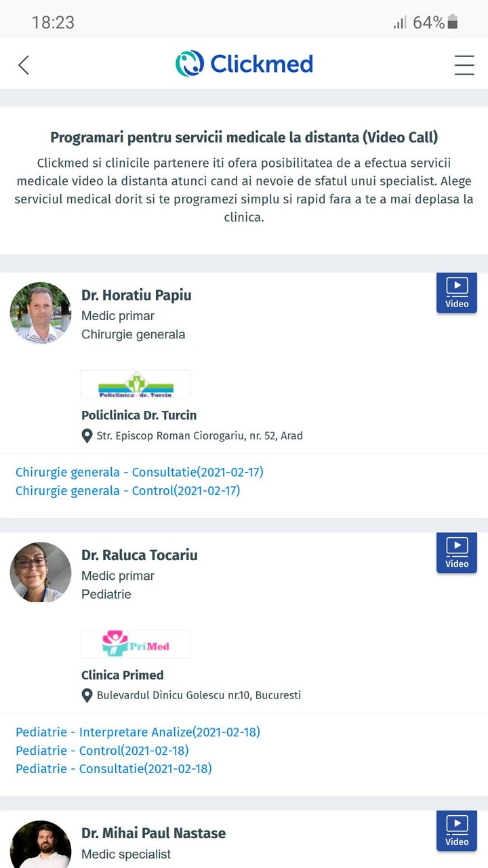This screenshot has height=868, width=488.
Task: Tap Video badge for Dr. Mihai Paul Nastase
Action: [457, 831]
